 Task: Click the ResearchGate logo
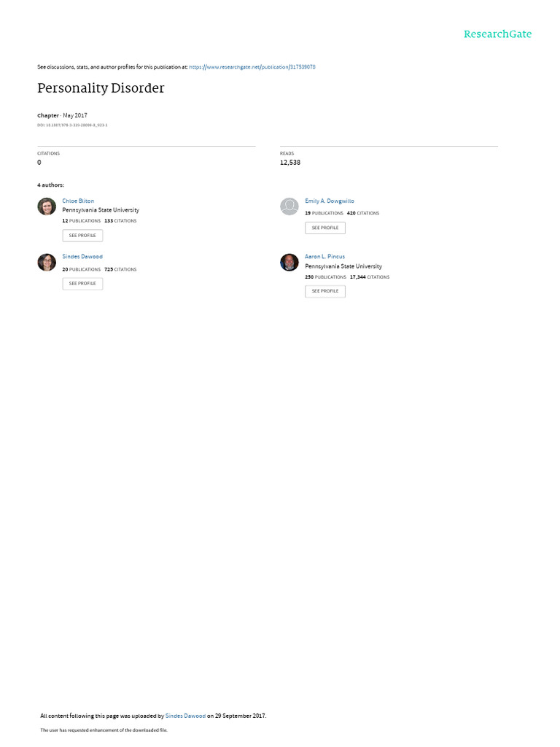(x=497, y=34)
